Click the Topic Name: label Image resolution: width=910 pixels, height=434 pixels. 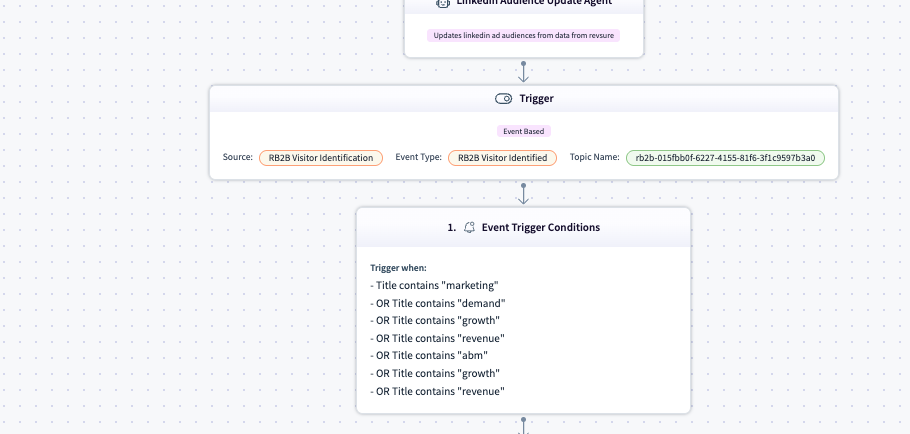594,157
